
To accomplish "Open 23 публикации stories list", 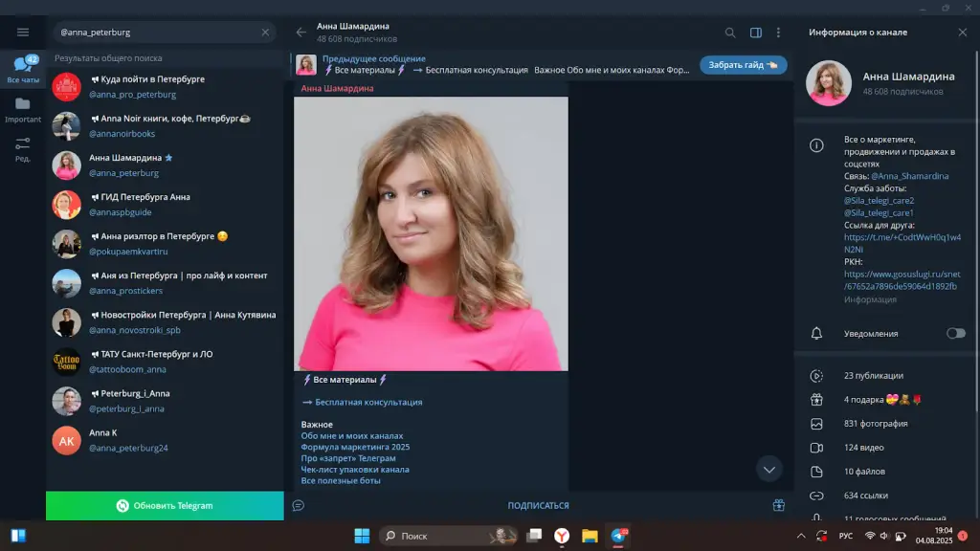I will 886,375.
